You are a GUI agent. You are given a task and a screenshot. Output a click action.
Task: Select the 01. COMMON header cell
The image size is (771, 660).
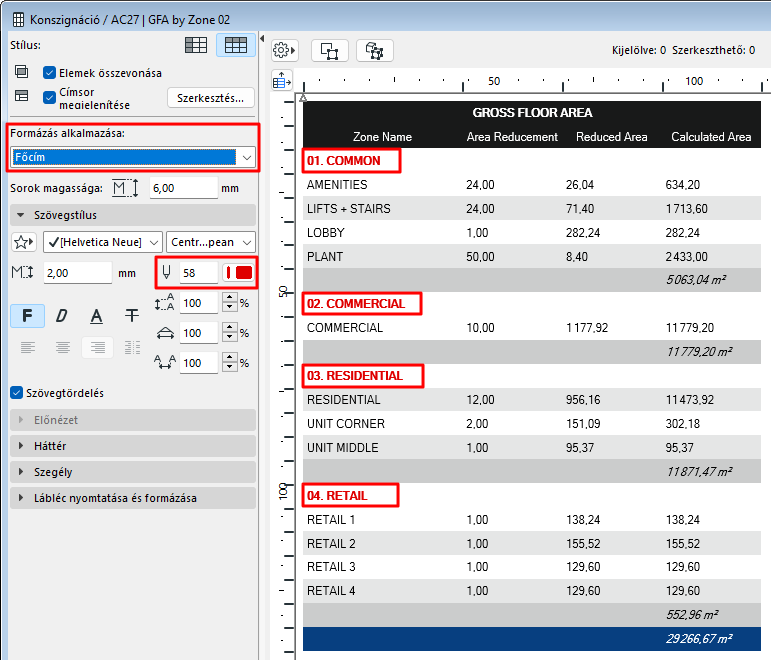[351, 161]
